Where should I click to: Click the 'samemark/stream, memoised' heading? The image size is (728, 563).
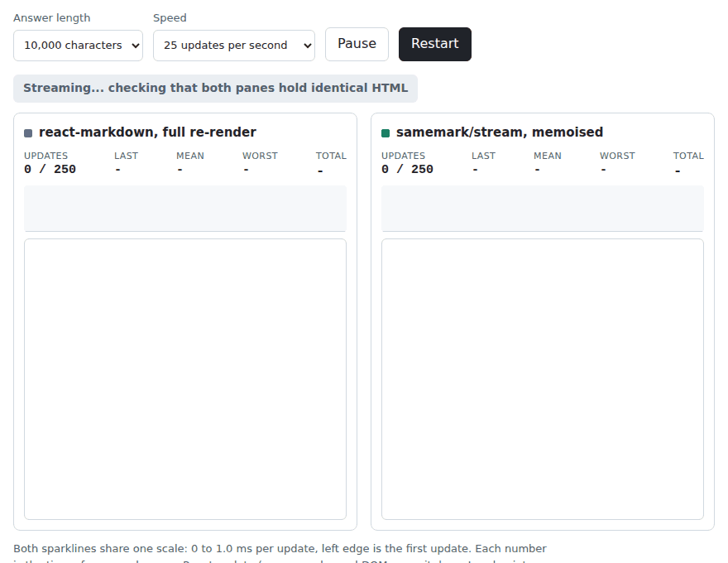pyautogui.click(x=500, y=132)
